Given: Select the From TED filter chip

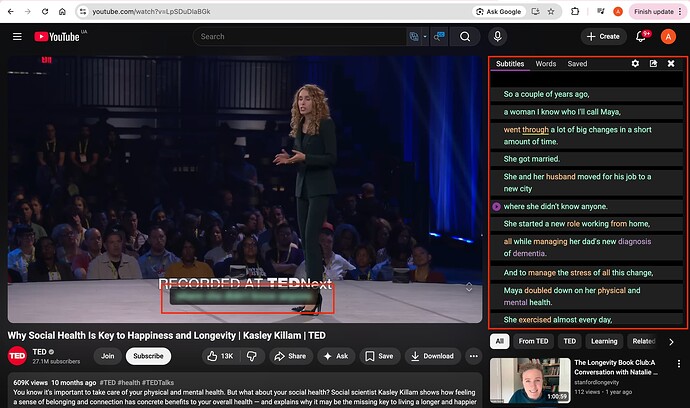Looking at the screenshot, I should (533, 342).
